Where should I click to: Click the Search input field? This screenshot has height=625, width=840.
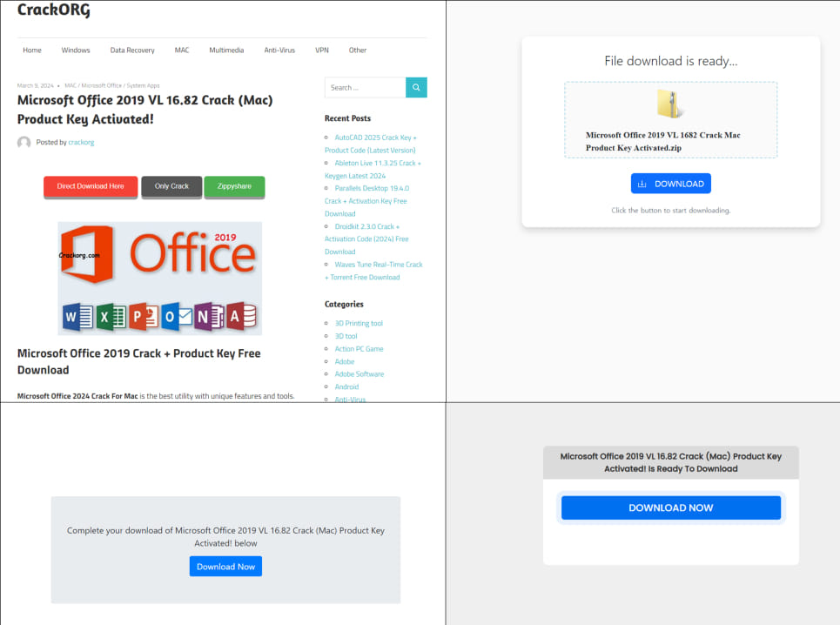(x=366, y=87)
